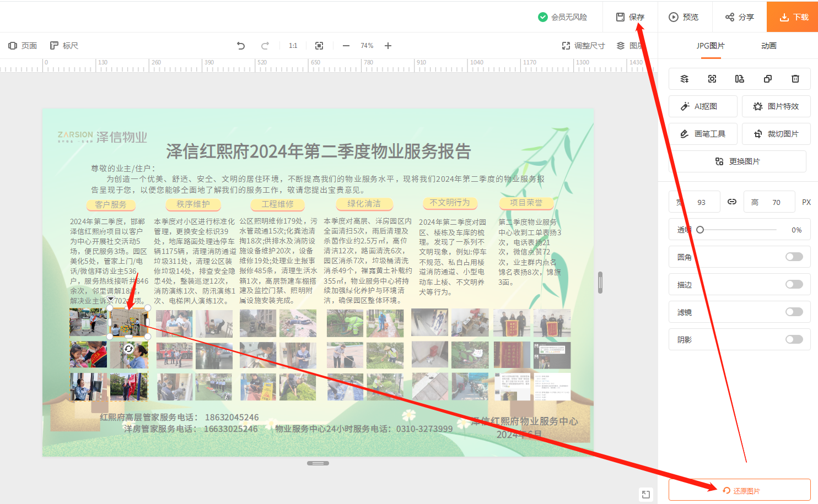818x504 pixels.
Task: Click 保存 save button
Action: click(630, 17)
